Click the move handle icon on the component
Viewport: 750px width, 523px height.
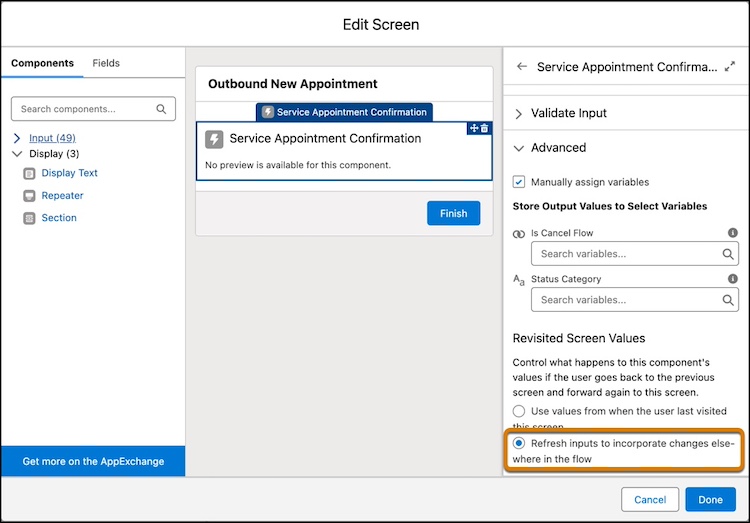point(474,128)
